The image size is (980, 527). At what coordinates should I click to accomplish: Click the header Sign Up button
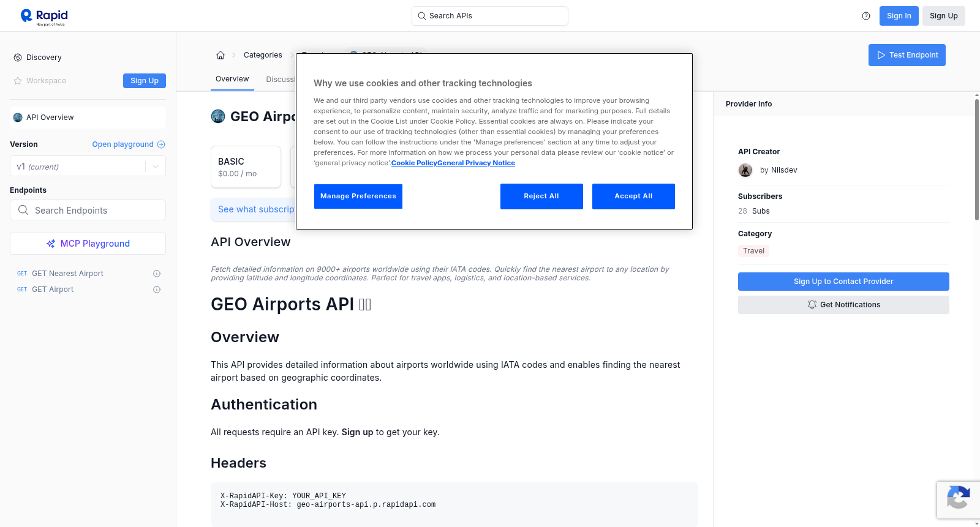943,16
